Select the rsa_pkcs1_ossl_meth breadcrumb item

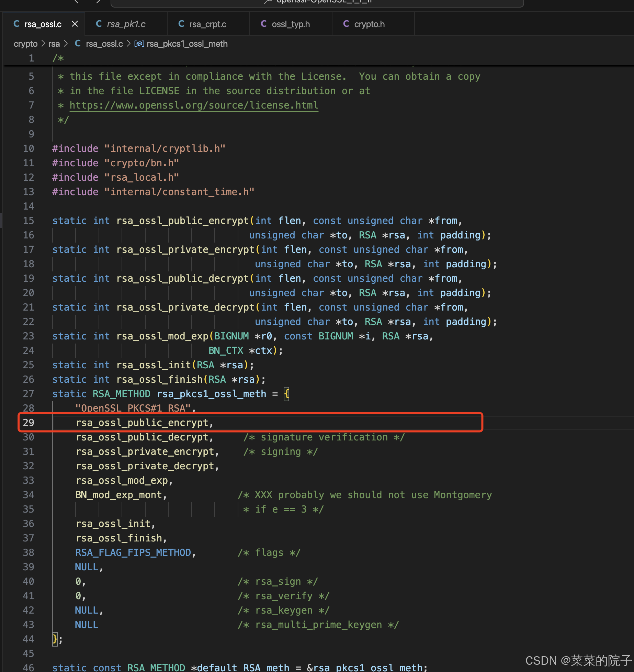pyautogui.click(x=187, y=44)
